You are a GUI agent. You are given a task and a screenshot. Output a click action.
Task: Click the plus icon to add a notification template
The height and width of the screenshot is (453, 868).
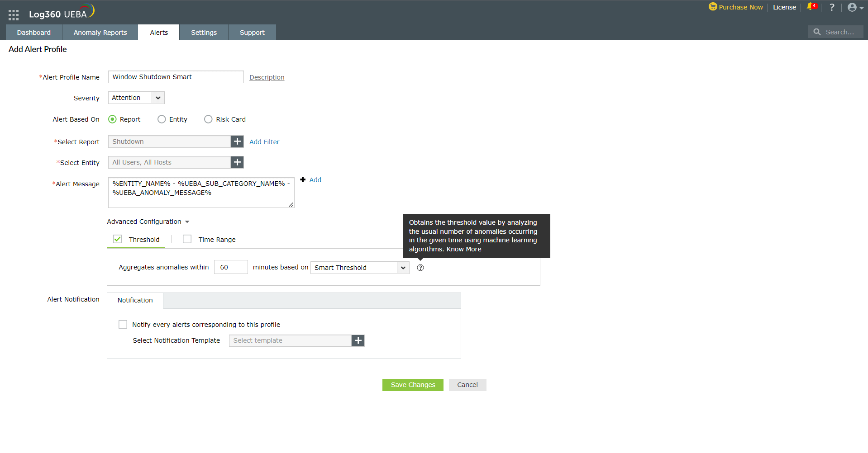coord(358,340)
